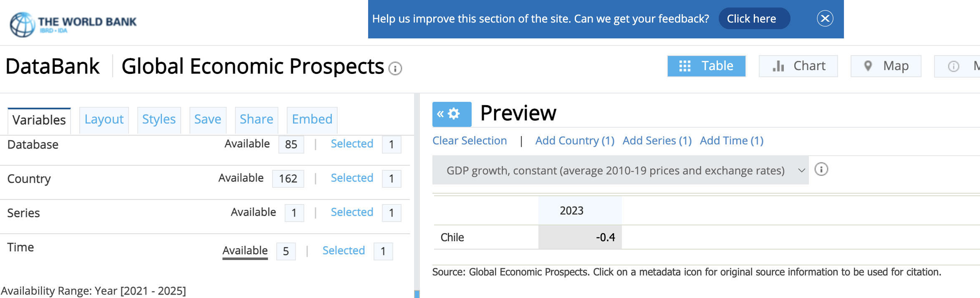Image resolution: width=980 pixels, height=298 pixels.
Task: Click Add Country (1) link
Action: 575,141
